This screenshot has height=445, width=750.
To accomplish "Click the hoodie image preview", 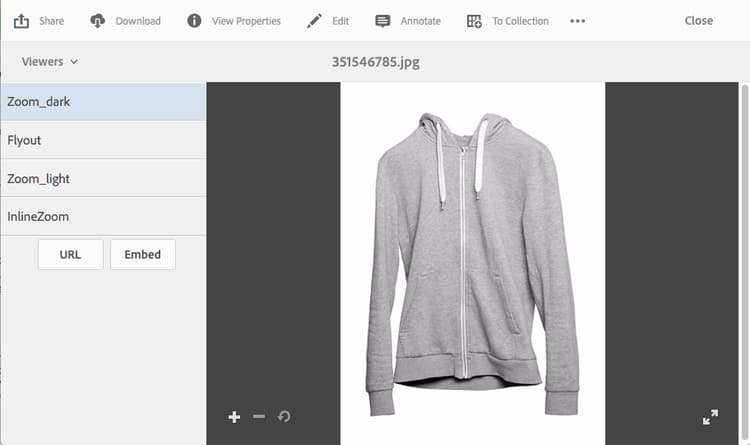I will point(473,264).
